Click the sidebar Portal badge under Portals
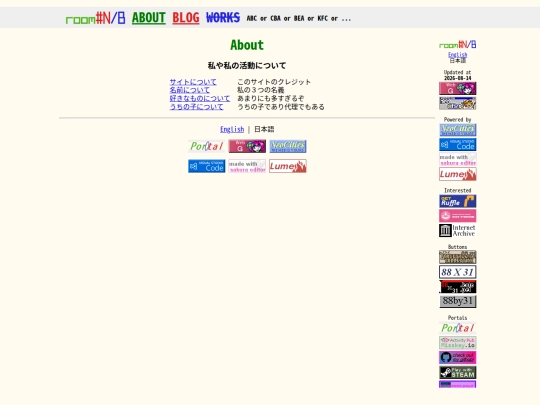Image resolution: width=540 pixels, height=405 pixels. point(458,328)
